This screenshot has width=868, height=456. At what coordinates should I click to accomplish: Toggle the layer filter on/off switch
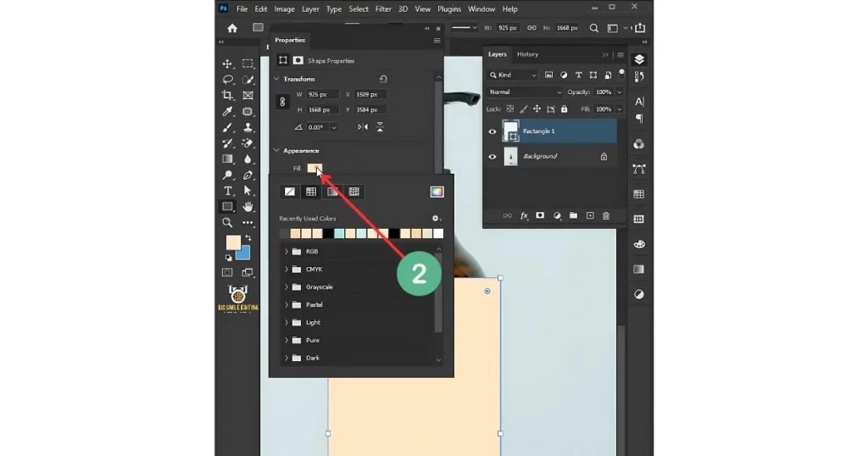621,73
